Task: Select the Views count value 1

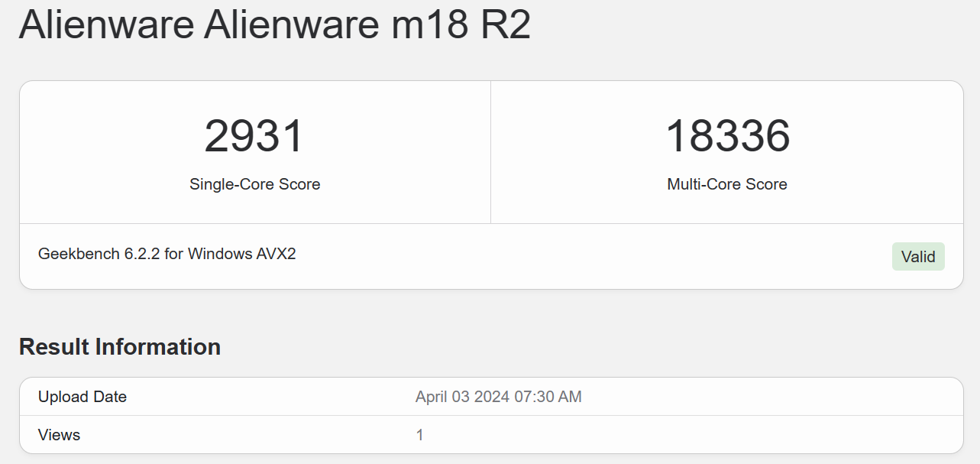Action: point(419,435)
